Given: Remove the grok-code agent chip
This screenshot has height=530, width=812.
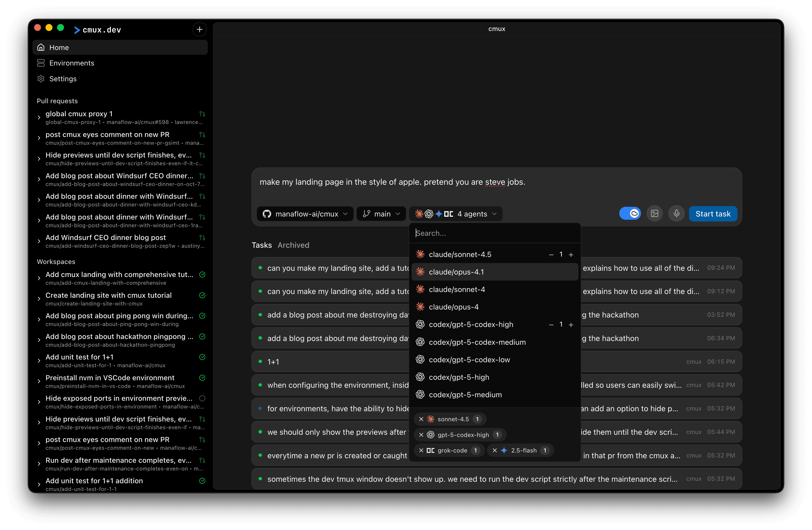Looking at the screenshot, I should point(421,450).
